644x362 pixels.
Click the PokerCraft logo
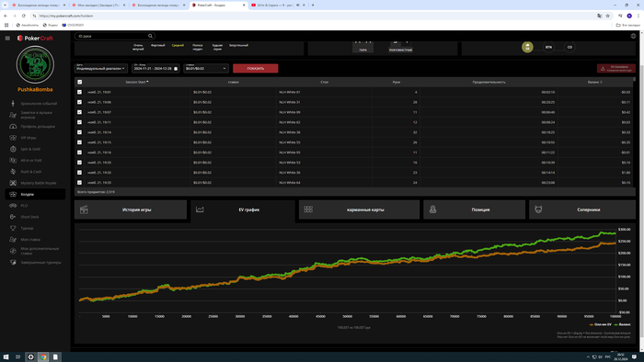35,38
